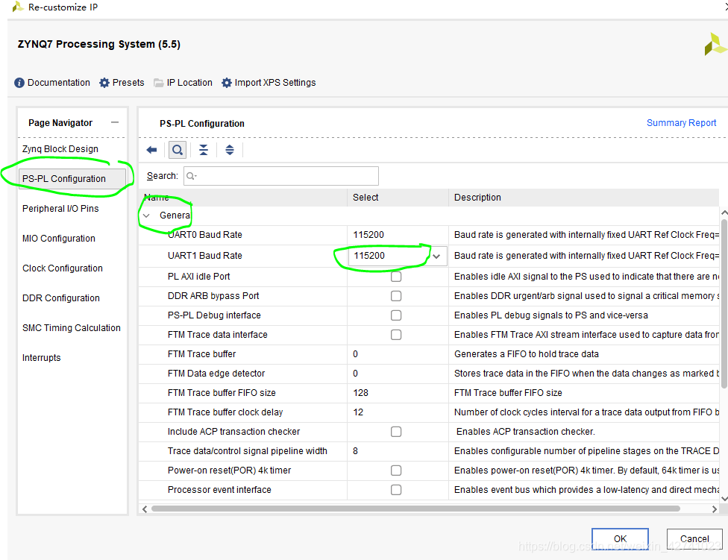Enable PL AXI idle Port checkbox
728x560 pixels.
point(396,277)
